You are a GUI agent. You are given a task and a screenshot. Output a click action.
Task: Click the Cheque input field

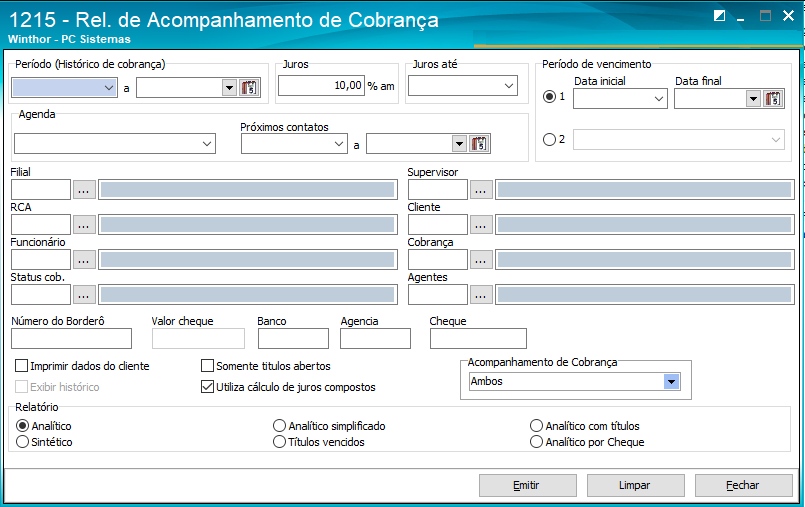[x=478, y=339]
